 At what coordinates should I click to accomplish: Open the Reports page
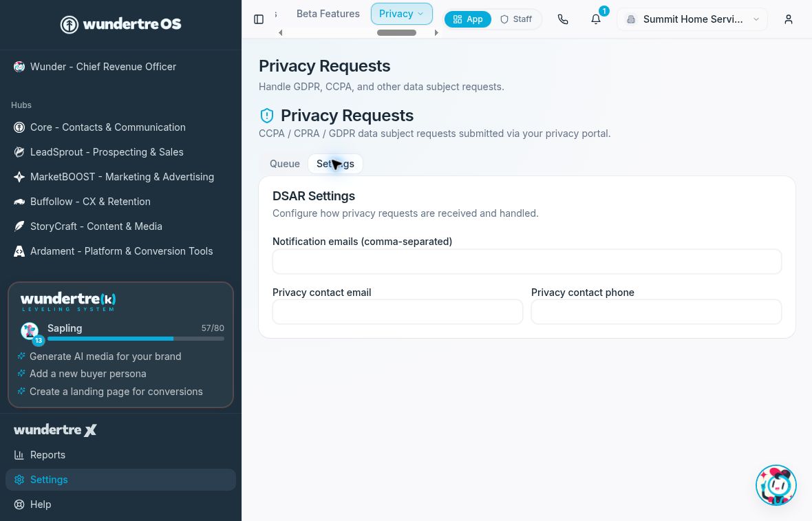[120, 455]
